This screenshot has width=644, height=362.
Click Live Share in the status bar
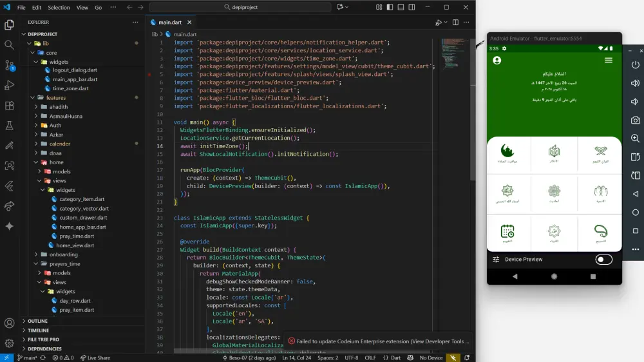coord(95,357)
